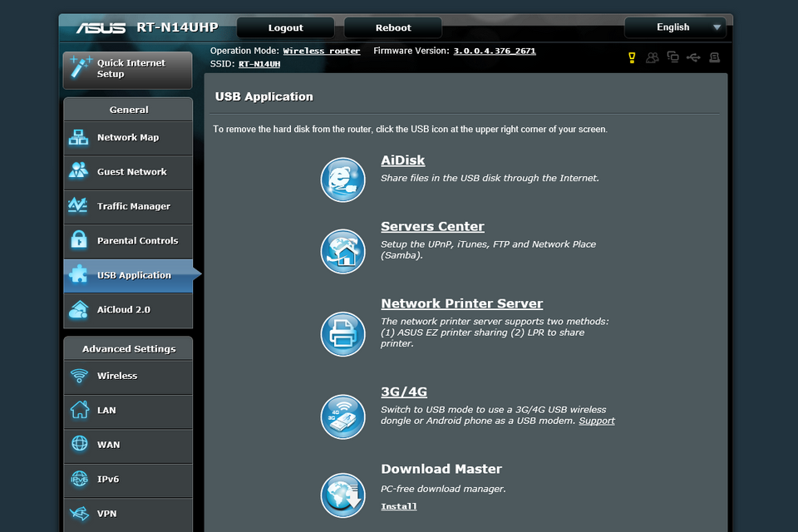
Task: Click the Parental Controls padlock icon
Action: (78, 239)
